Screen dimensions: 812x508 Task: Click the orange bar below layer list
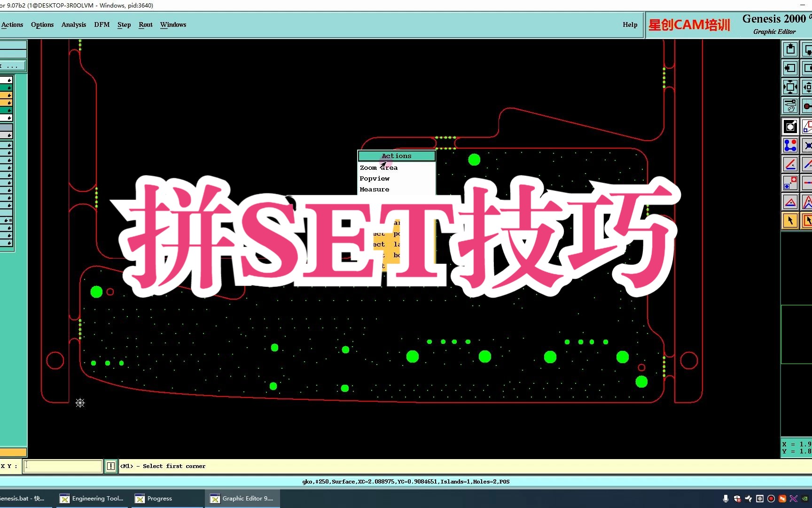click(13, 452)
